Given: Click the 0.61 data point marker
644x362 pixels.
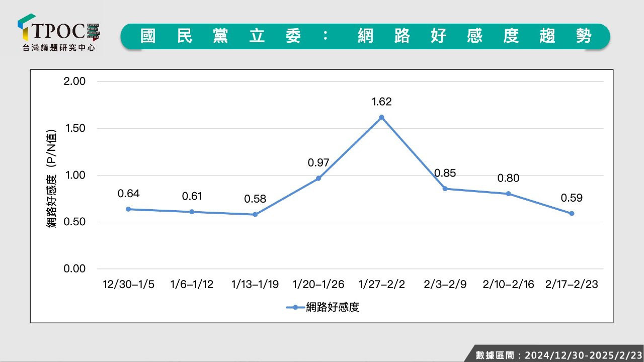Looking at the screenshot, I should pos(192,212).
